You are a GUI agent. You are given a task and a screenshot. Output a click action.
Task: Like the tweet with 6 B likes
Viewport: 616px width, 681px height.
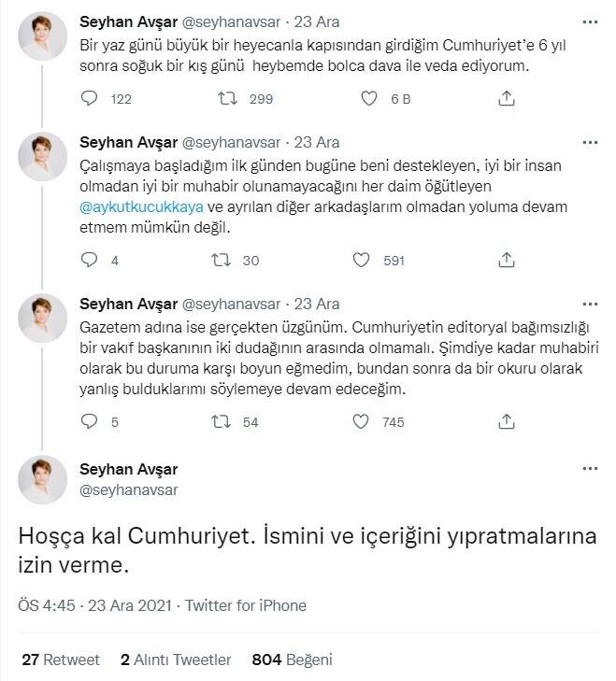[x=369, y=98]
